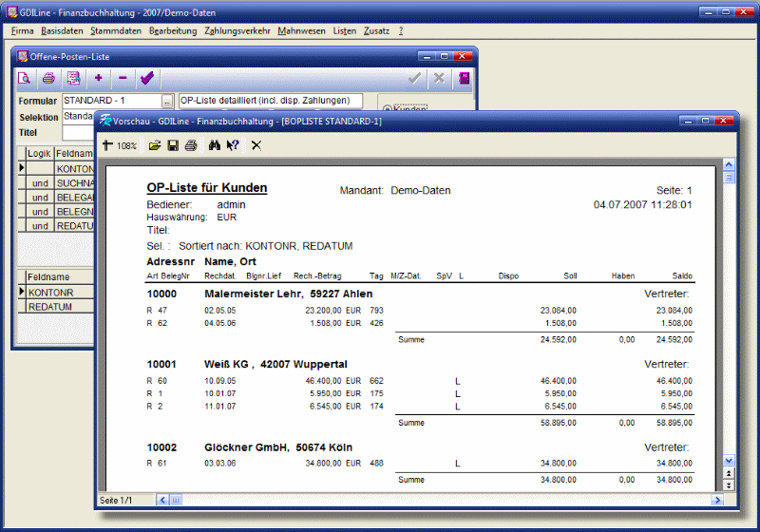Select the Kunden radio button
Image resolution: width=760 pixels, height=532 pixels.
386,110
